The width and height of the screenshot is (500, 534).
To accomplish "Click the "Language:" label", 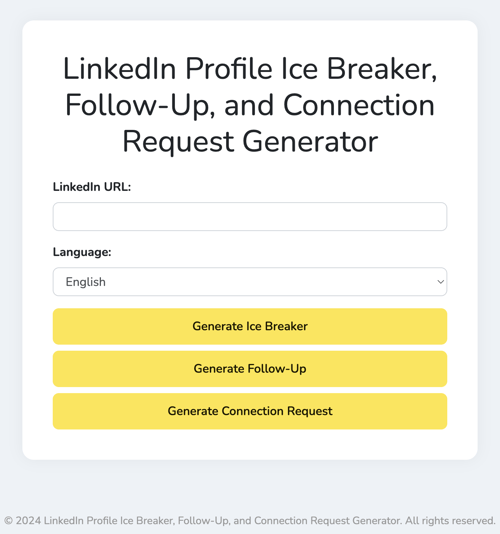I will point(82,252).
